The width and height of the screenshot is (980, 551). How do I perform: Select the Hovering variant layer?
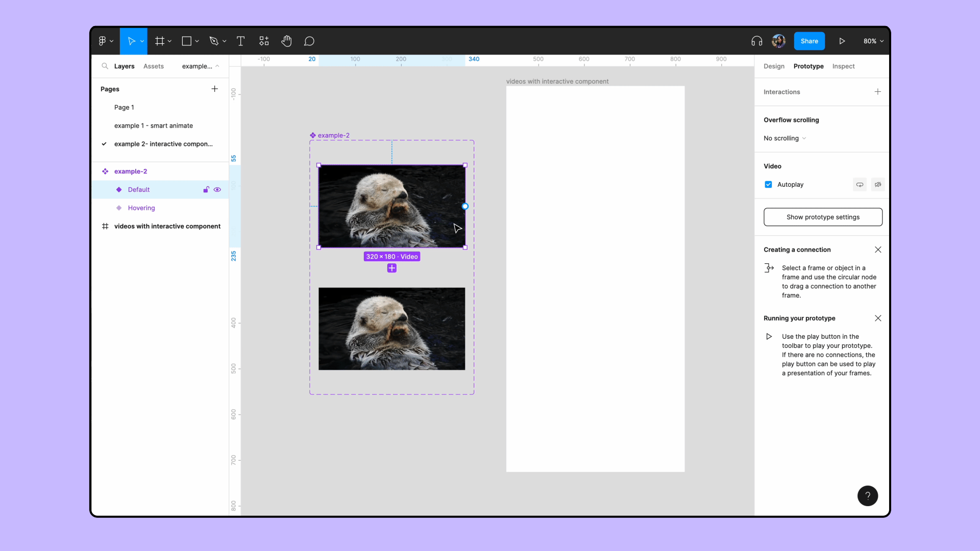point(141,207)
